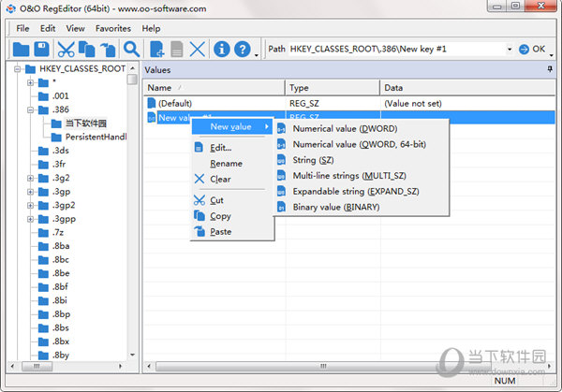Click the MULTI_SZ value icon
562x392 pixels.
pos(281,176)
